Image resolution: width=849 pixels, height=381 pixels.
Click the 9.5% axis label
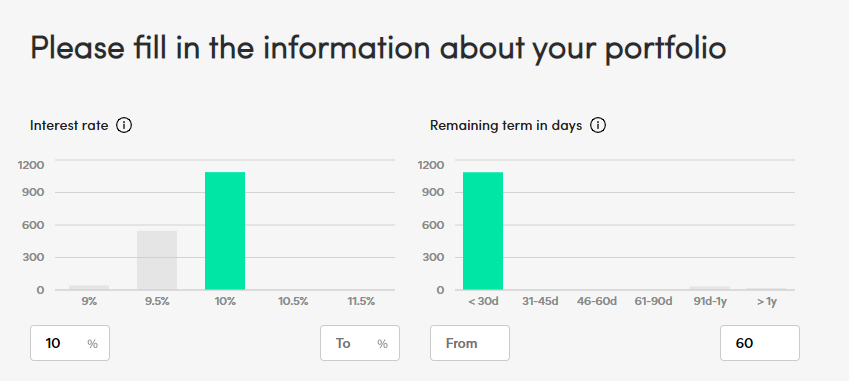157,301
